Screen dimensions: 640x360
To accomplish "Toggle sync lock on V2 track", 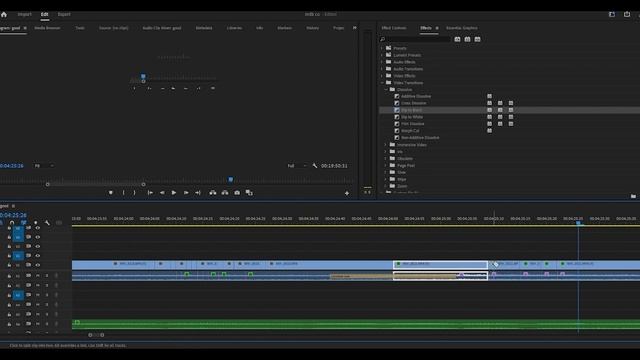I will pos(29,256).
